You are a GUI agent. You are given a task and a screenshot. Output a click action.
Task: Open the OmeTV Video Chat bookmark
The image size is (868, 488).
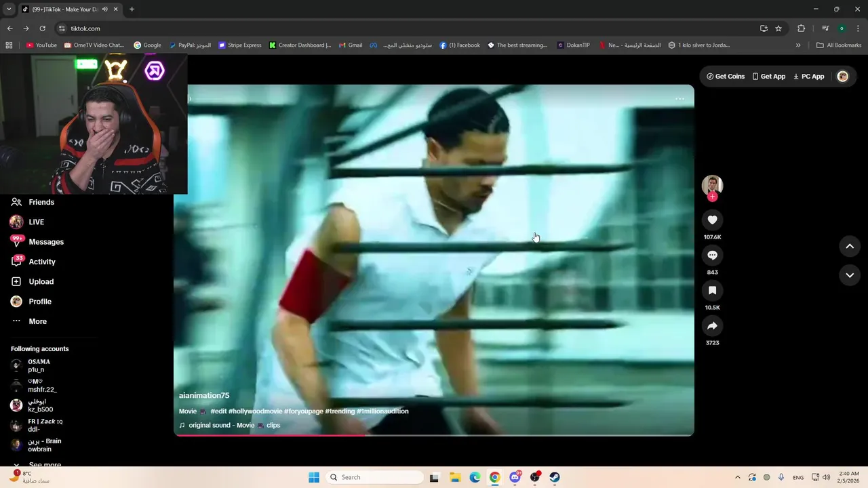[94, 45]
